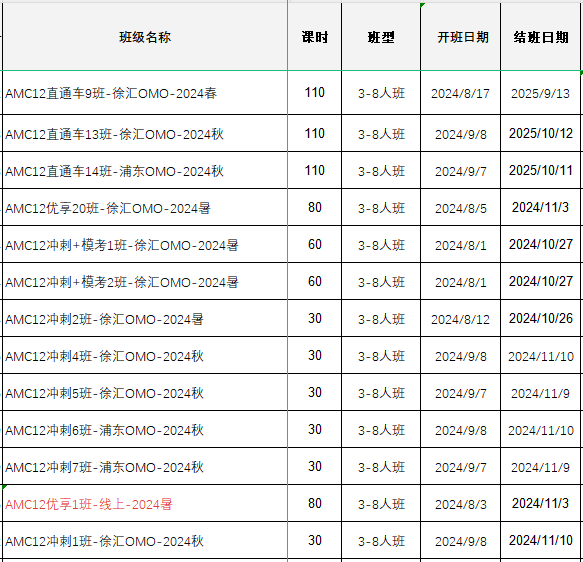This screenshot has width=583, height=562.
Task: Click start date 2024/8/17 cell
Action: [460, 93]
